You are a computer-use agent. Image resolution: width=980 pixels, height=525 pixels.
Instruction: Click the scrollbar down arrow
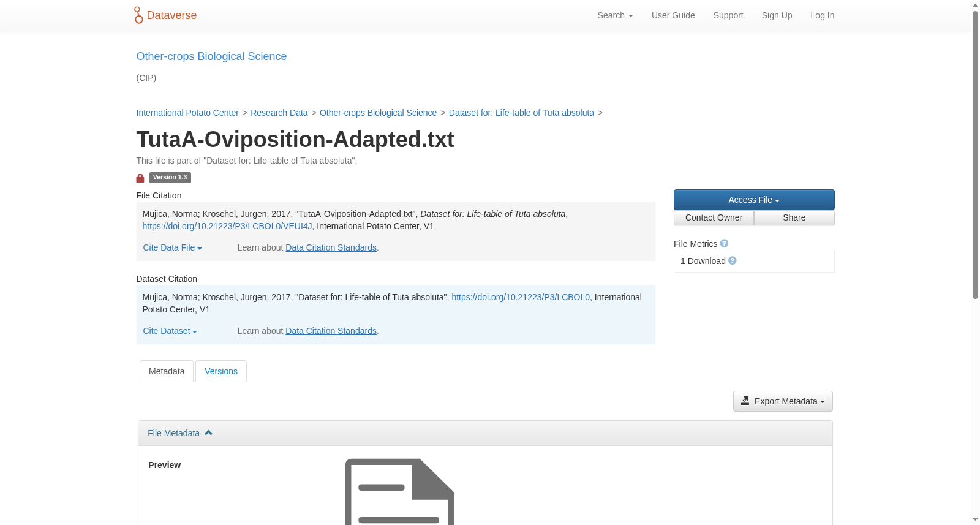pos(975,519)
